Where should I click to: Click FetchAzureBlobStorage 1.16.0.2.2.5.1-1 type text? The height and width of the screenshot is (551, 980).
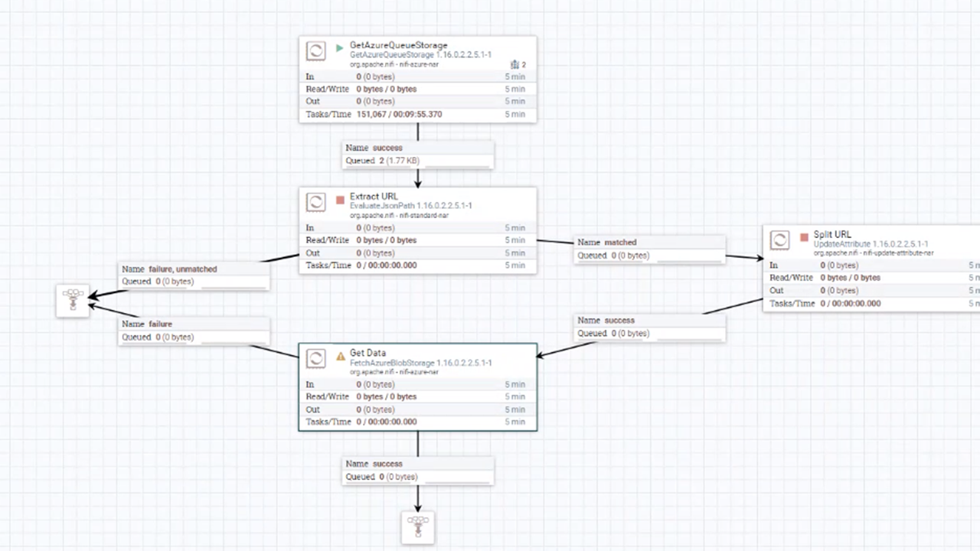pos(421,363)
